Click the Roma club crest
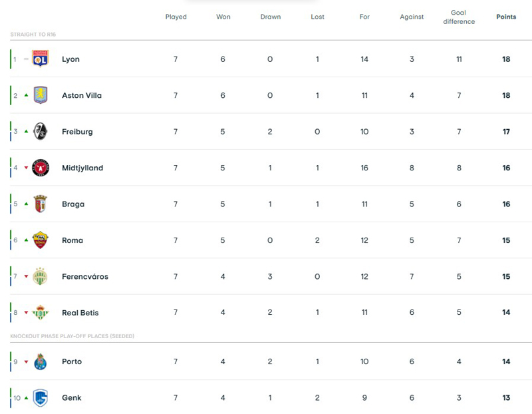 coord(41,240)
